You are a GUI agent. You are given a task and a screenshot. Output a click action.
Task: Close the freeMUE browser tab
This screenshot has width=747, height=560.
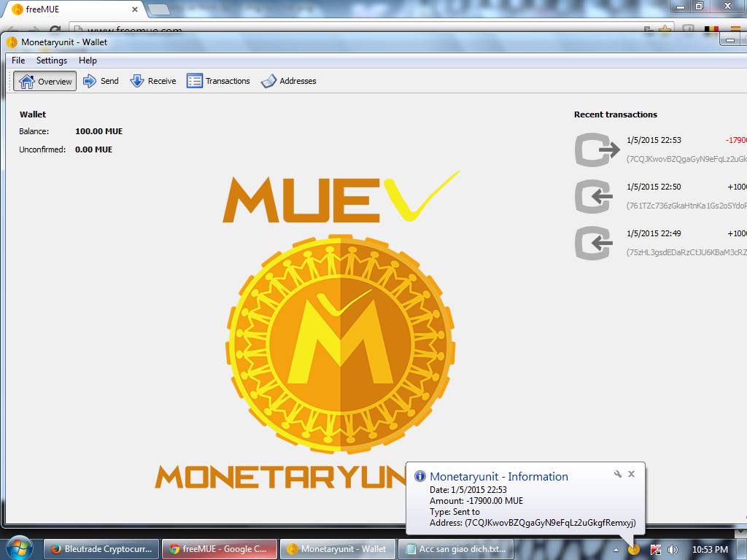[135, 9]
